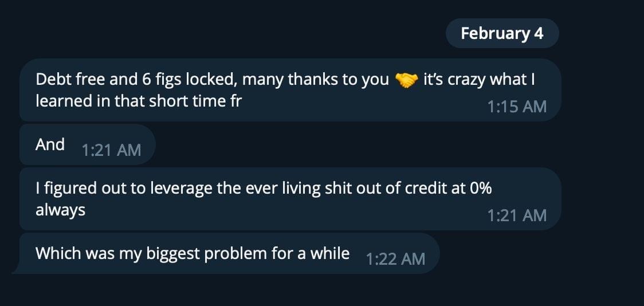Click the word "credit" in the third message
The image size is (644, 306).
[423, 189]
